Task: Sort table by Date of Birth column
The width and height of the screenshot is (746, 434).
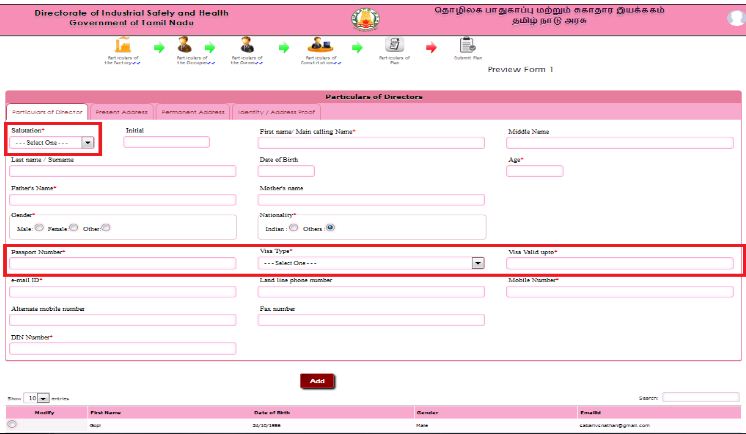Action: [x=333, y=413]
